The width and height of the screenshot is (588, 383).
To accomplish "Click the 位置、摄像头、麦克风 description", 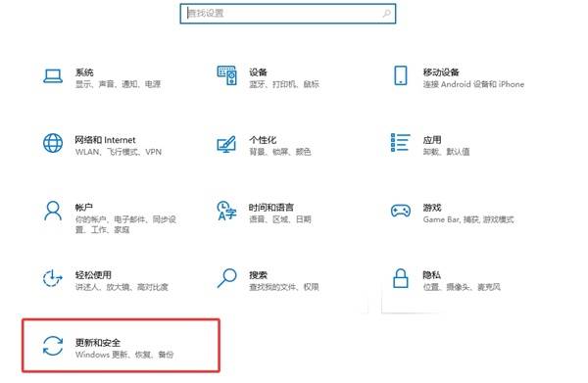I will coord(462,287).
